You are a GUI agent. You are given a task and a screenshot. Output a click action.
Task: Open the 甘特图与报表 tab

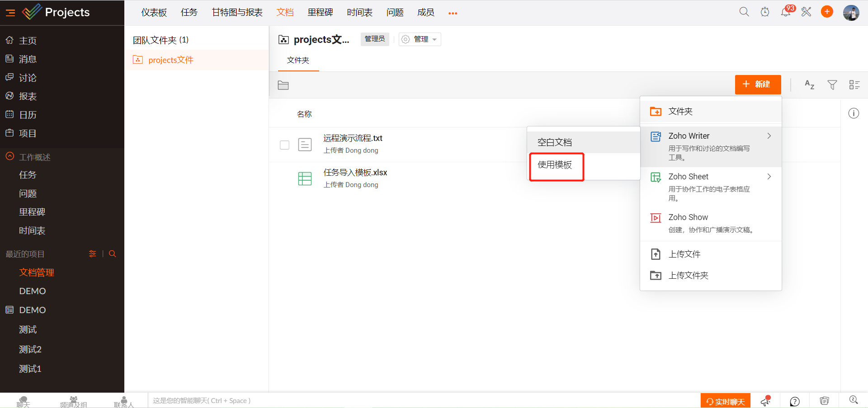point(237,13)
